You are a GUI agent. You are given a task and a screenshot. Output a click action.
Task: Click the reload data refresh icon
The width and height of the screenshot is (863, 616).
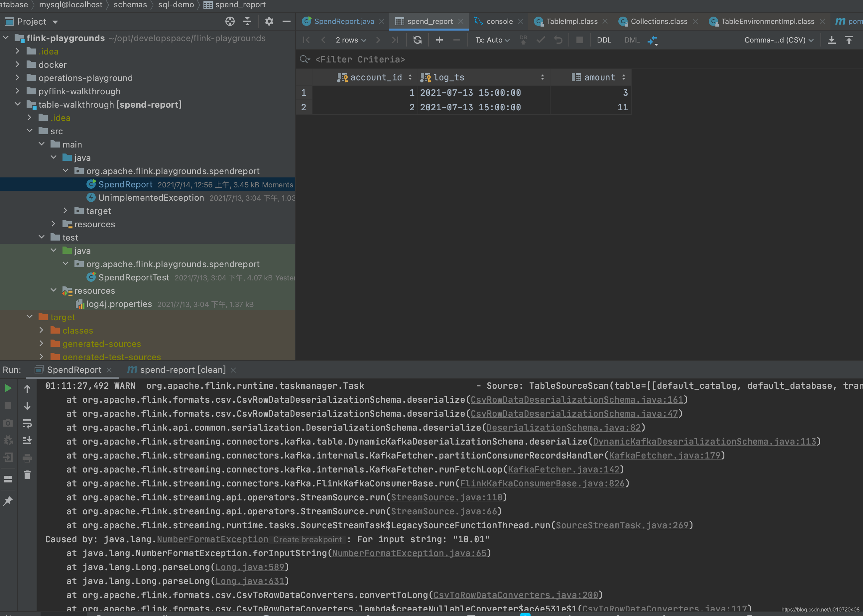(417, 40)
